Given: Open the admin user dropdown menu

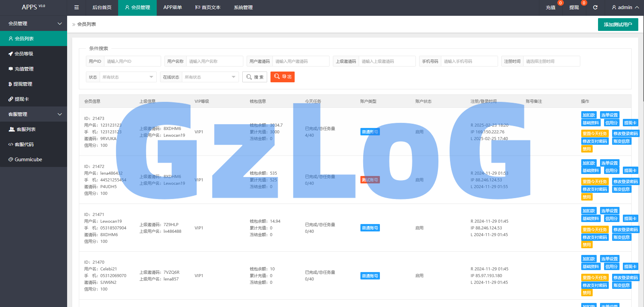Looking at the screenshot, I should [x=625, y=7].
